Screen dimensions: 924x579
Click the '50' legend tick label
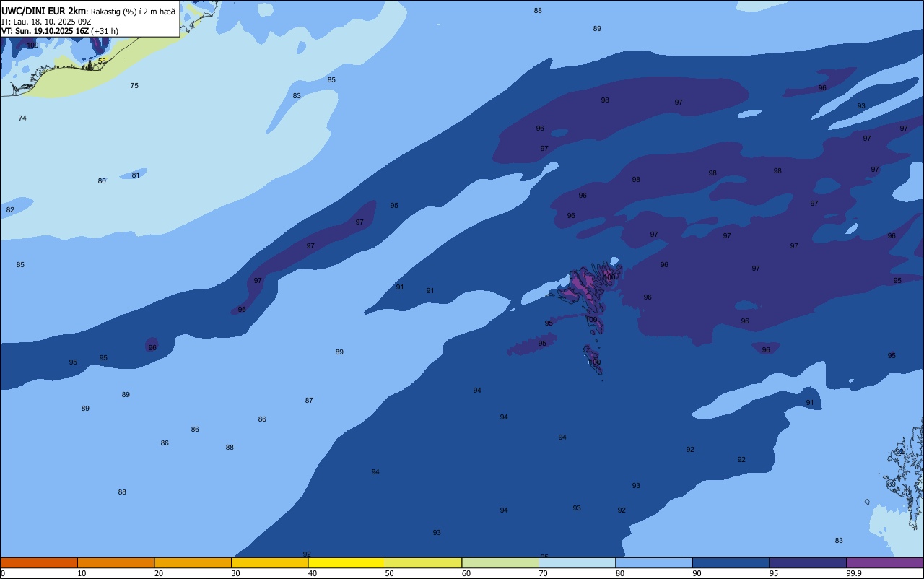(389, 573)
